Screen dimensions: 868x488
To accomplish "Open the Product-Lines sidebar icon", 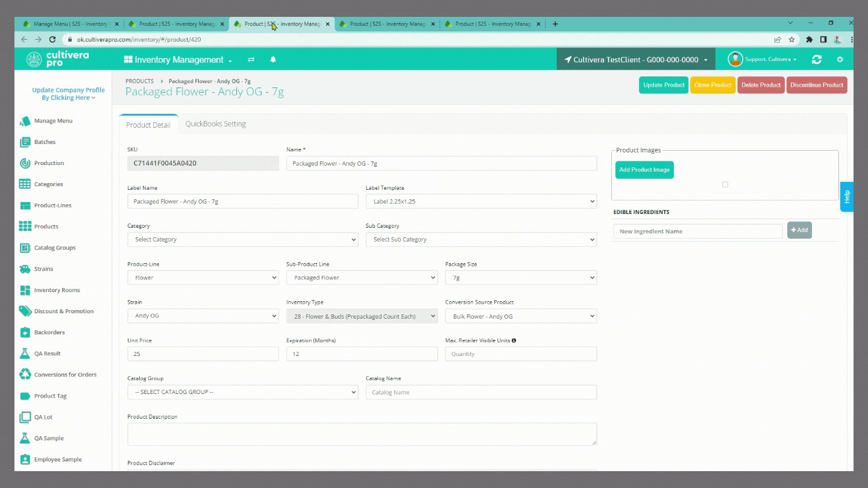I will pyautogui.click(x=25, y=205).
